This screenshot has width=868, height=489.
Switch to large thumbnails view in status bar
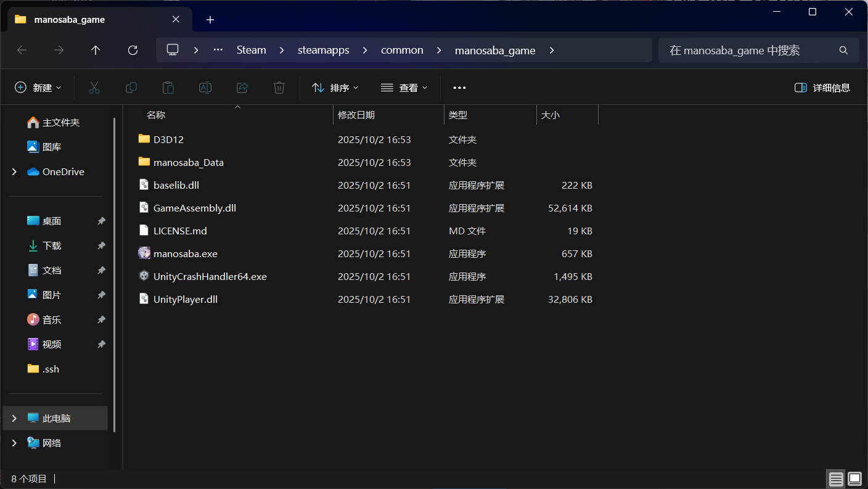[854, 479]
